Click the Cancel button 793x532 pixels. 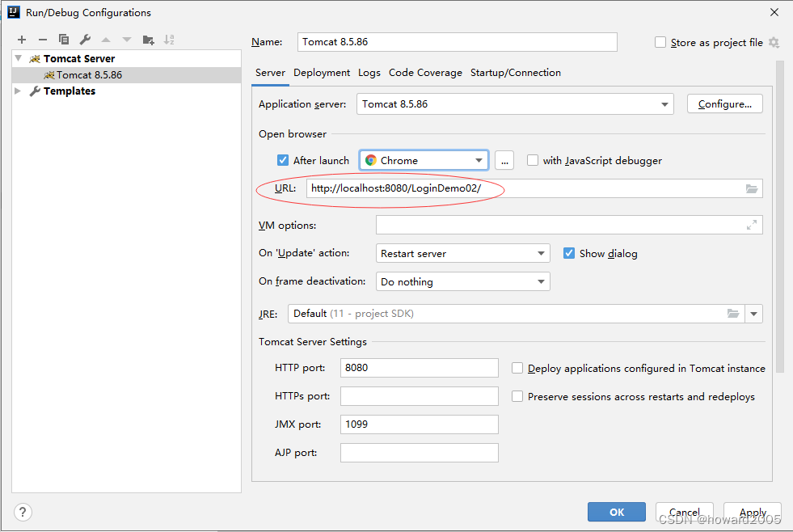pos(684,512)
